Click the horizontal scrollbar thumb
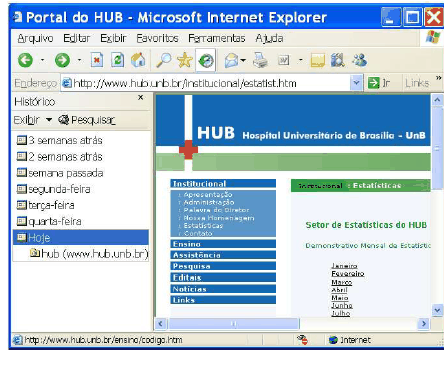The image size is (444, 370). pyautogui.click(x=234, y=324)
